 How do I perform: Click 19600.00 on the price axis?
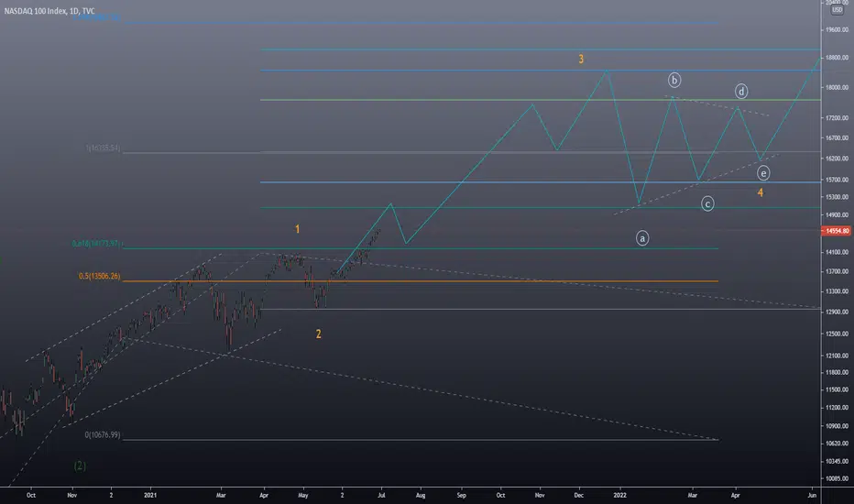pos(837,30)
